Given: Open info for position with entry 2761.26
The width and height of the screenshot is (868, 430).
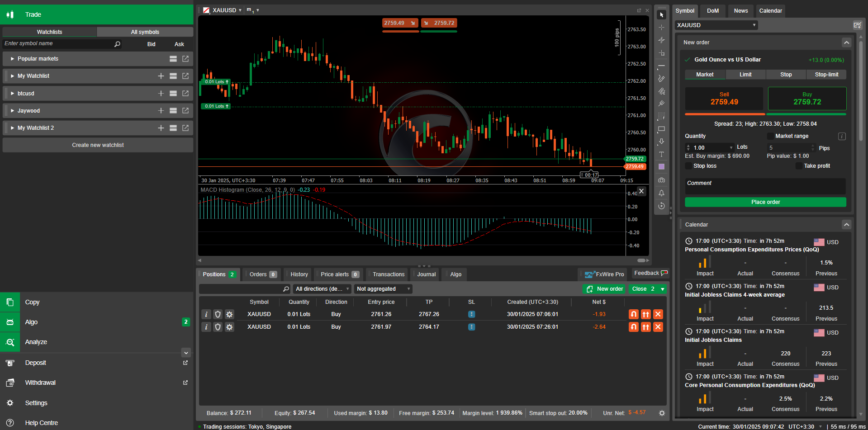Looking at the screenshot, I should coord(206,314).
